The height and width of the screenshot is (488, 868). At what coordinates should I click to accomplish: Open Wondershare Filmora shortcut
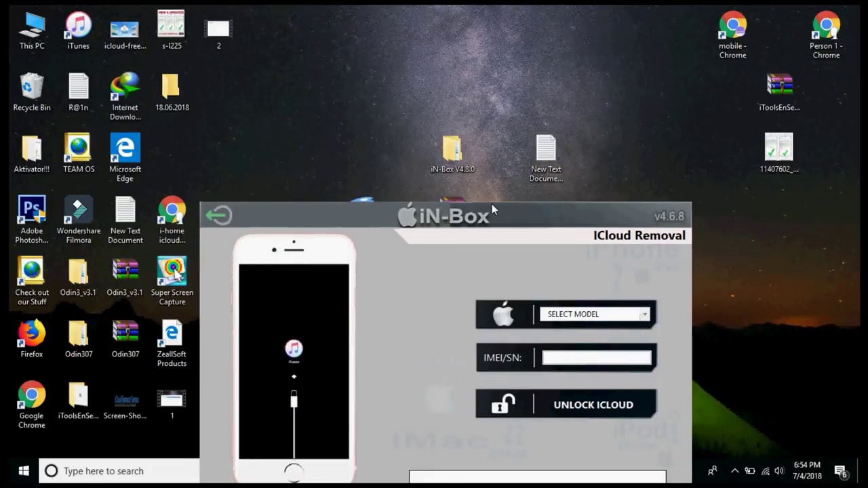tap(78, 220)
